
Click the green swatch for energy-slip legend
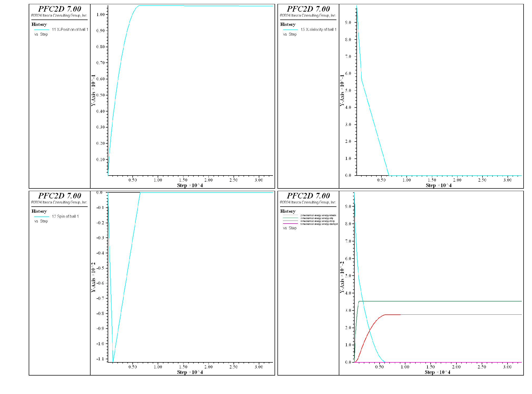290,218
